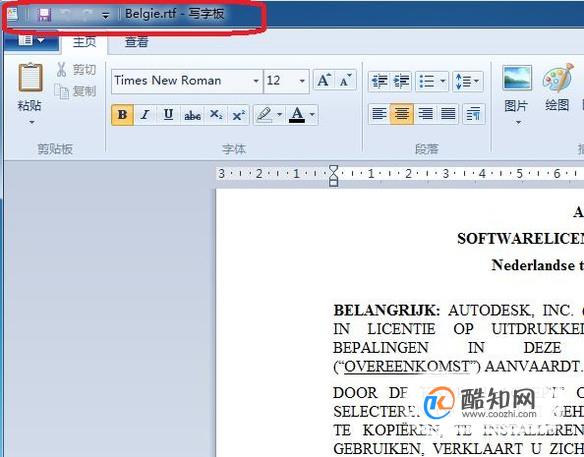Start a bulleted list with list icon

pyautogui.click(x=427, y=81)
